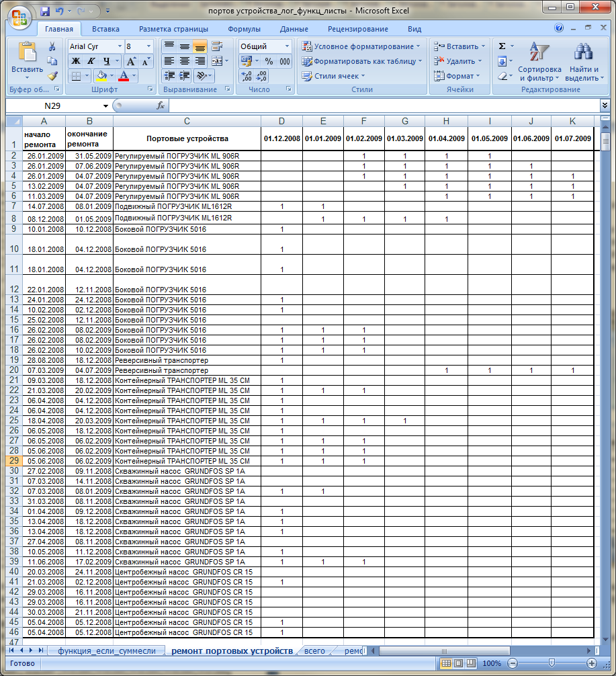The image size is (616, 676).
Task: Click the Clear eraser icon
Action: (502, 77)
